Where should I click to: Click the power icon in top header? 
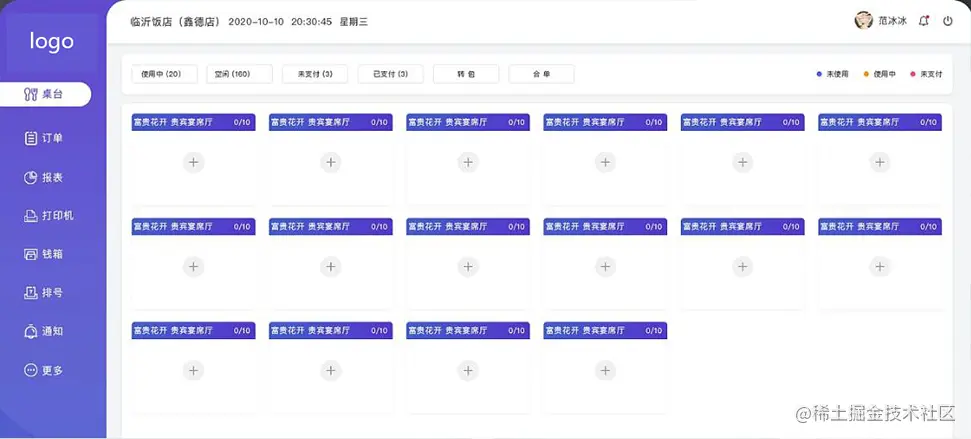pyautogui.click(x=948, y=20)
